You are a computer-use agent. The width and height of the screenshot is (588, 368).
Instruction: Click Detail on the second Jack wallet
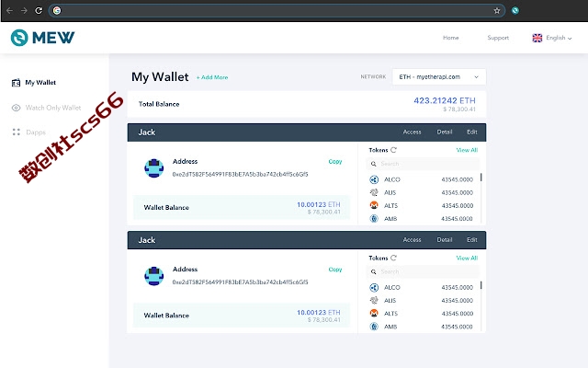tap(445, 240)
